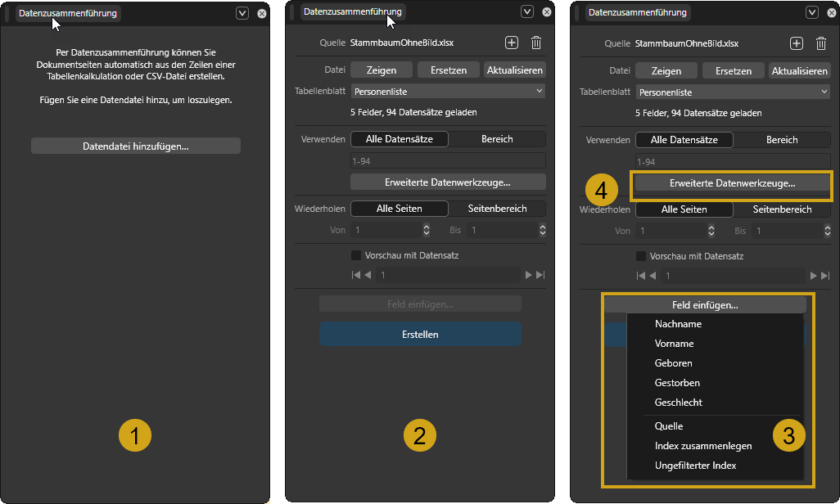Open Tabellenblatt 'Personenliste' dropdown in middle panel

point(448,92)
